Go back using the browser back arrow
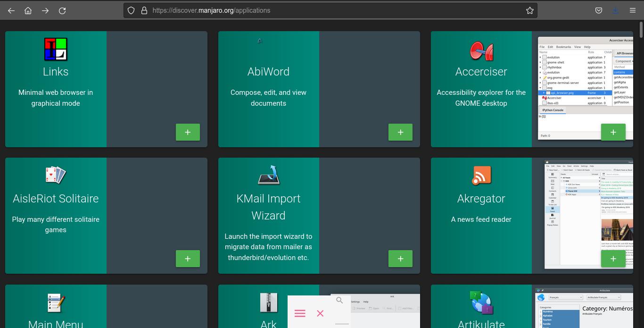Screen dimensions: 644x328 [x=11, y=10]
